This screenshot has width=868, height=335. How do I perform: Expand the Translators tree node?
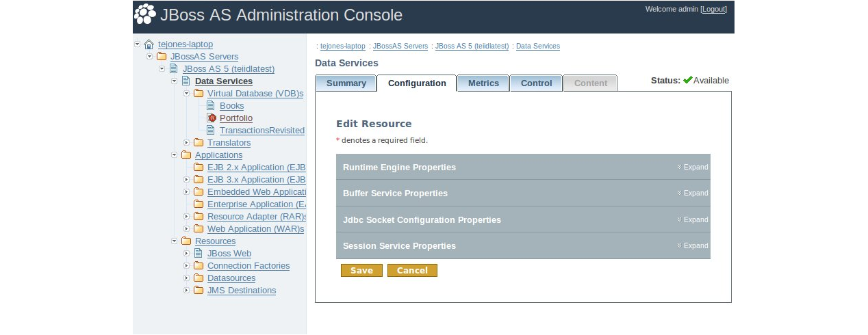[x=186, y=143]
